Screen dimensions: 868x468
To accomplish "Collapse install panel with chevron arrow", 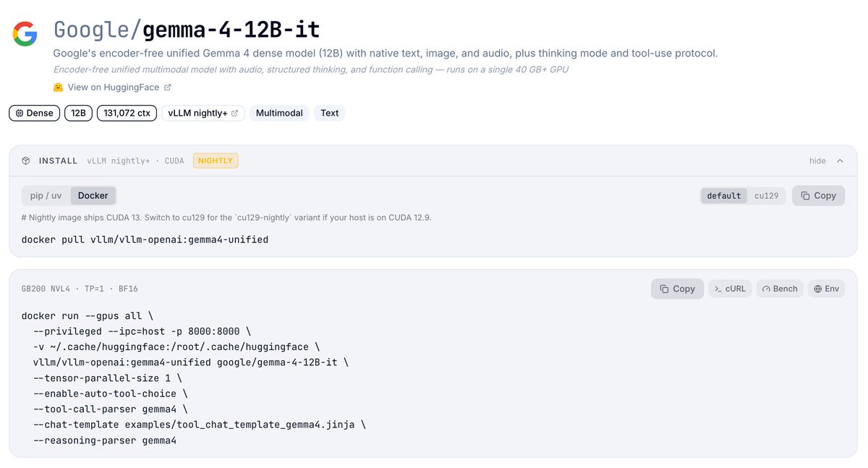I will click(x=840, y=161).
